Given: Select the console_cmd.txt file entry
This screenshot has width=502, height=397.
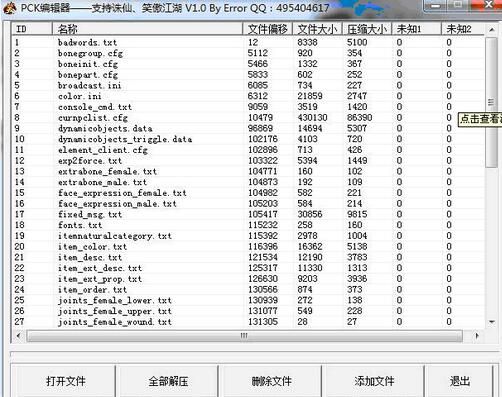Looking at the screenshot, I should pyautogui.click(x=248, y=107).
